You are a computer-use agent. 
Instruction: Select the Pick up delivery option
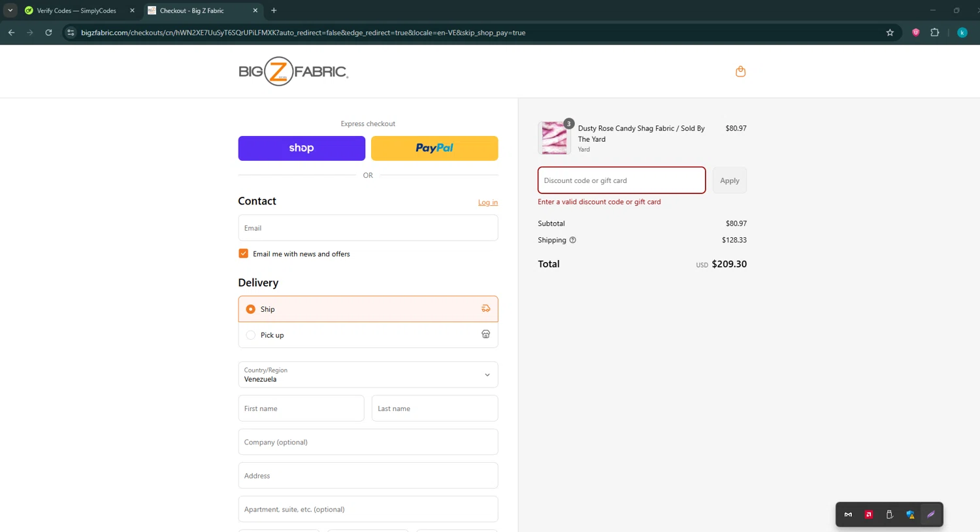pyautogui.click(x=368, y=335)
